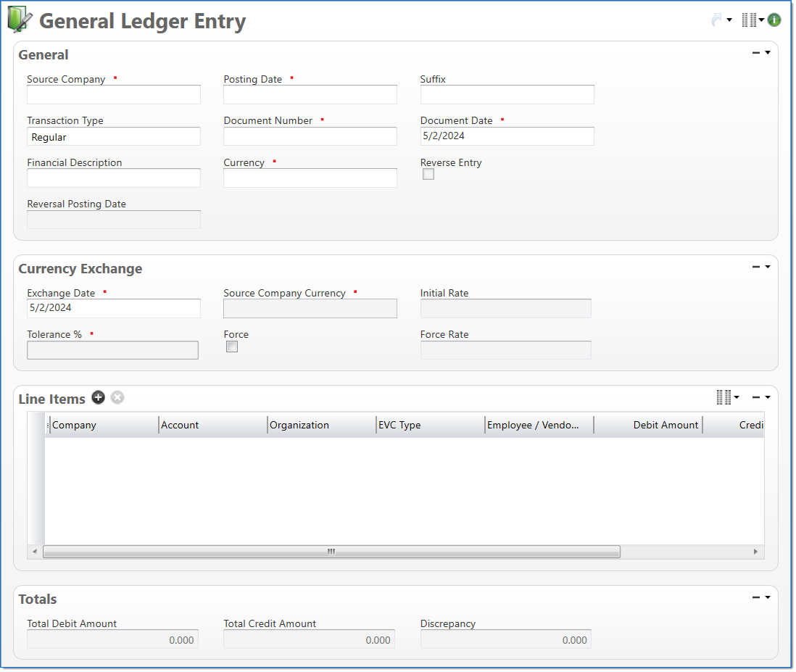The height and width of the screenshot is (672, 796).
Task: Click the Debit Amount column header
Action: [648, 426]
